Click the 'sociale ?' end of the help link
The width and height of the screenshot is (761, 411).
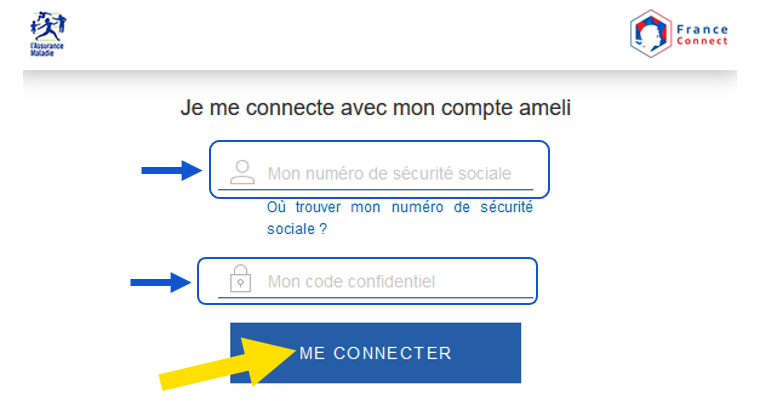point(297,229)
